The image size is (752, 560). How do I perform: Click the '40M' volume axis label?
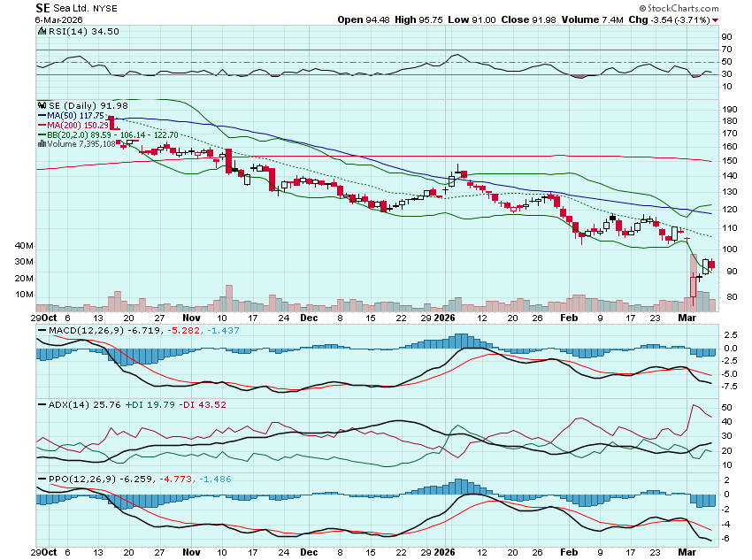click(x=24, y=245)
